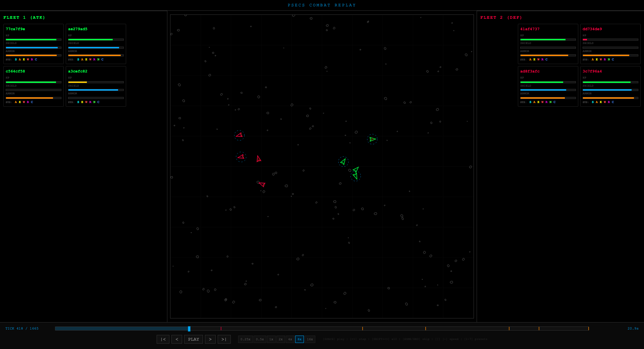
Task: Set playback speed back to 1x
Action: pos(271,339)
